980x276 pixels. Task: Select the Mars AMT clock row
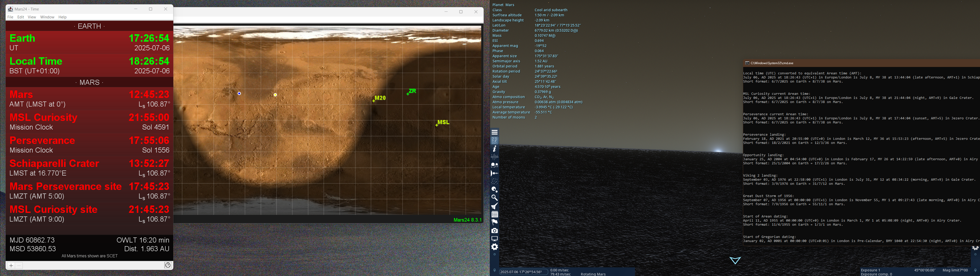(x=89, y=99)
